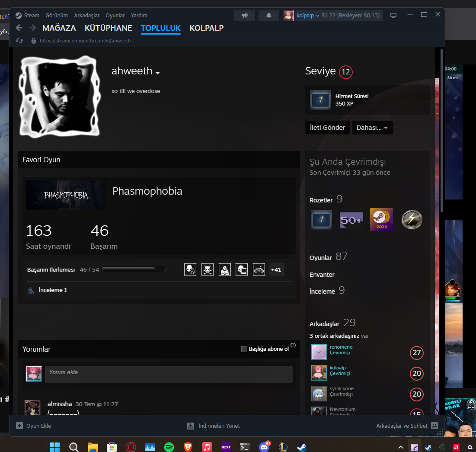
Task: Click the bicycle achievement icon
Action: pyautogui.click(x=259, y=269)
